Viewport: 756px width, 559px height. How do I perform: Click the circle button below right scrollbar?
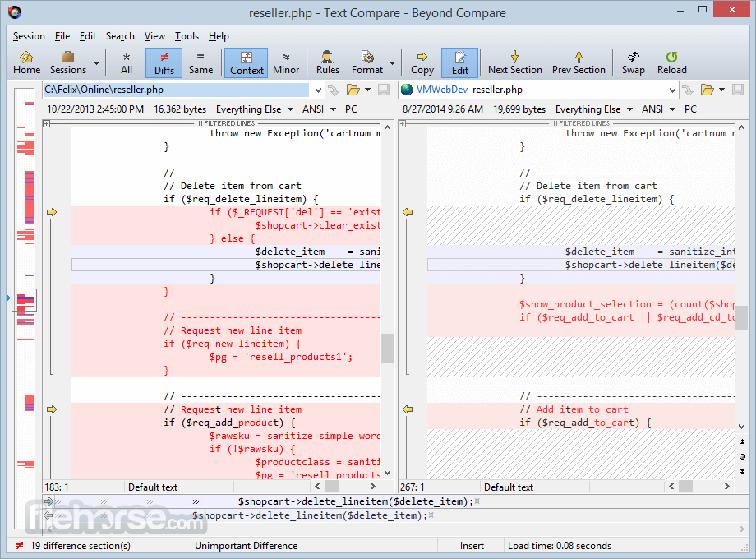tap(742, 457)
